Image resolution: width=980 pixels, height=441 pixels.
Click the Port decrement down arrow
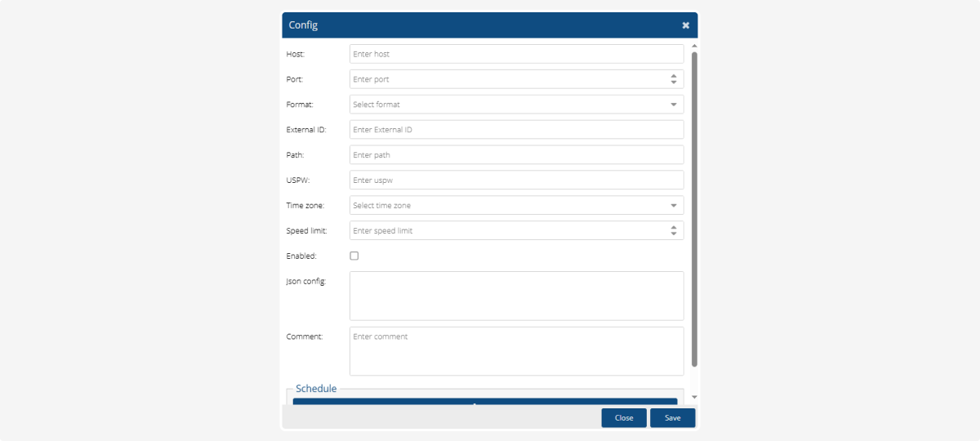[x=674, y=82]
